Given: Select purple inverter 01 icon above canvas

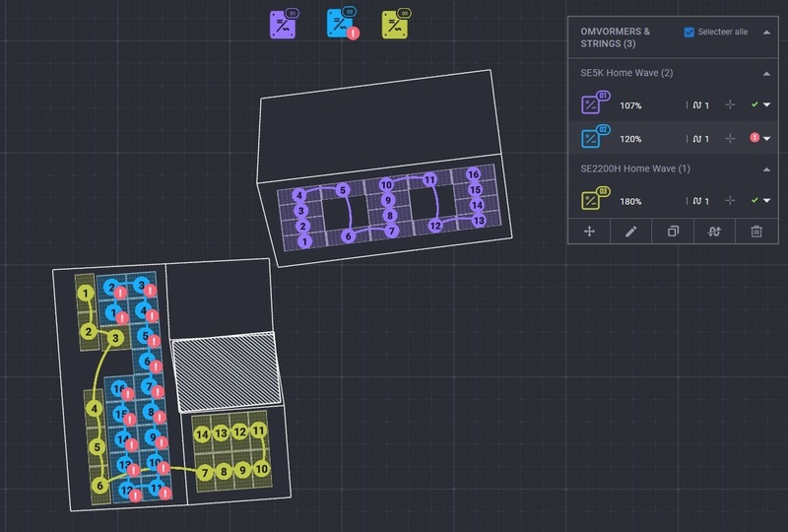Looking at the screenshot, I should [285, 24].
